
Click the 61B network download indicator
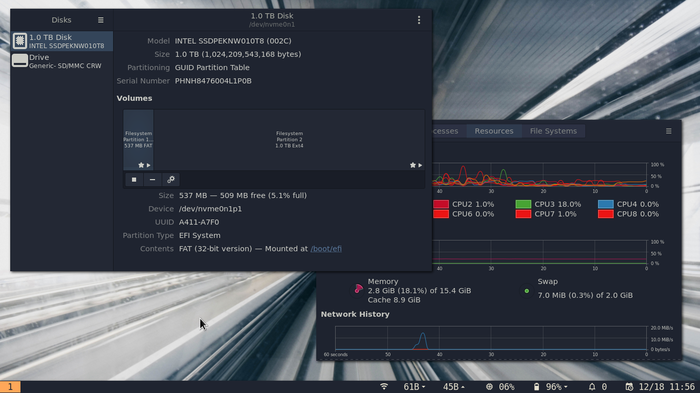(414, 387)
